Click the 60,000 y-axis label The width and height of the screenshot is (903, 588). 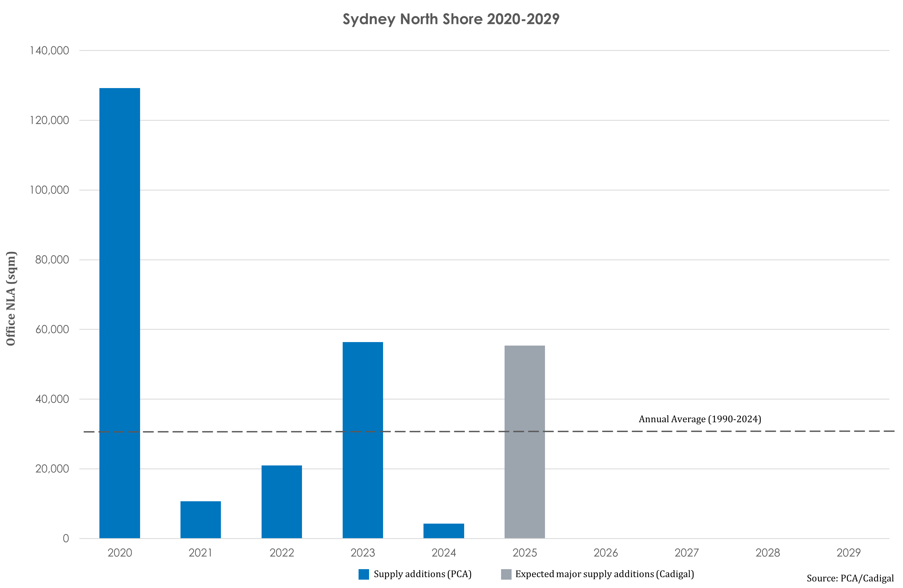52,329
